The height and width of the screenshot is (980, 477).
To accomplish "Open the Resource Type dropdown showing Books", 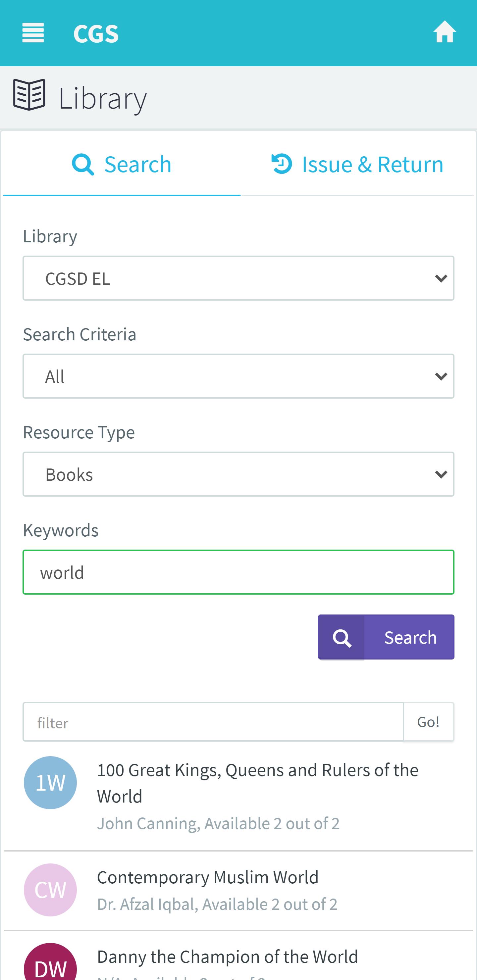I will pyautogui.click(x=238, y=474).
